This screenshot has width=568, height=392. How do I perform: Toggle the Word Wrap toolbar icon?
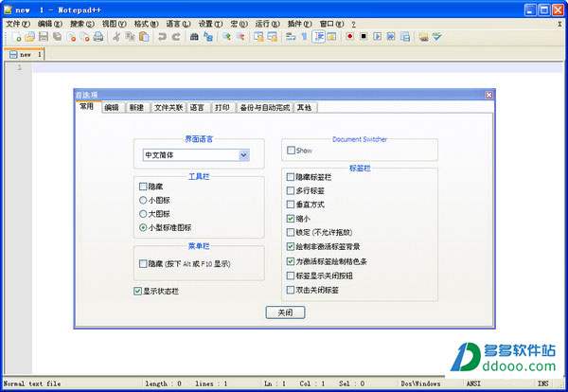[x=291, y=37]
